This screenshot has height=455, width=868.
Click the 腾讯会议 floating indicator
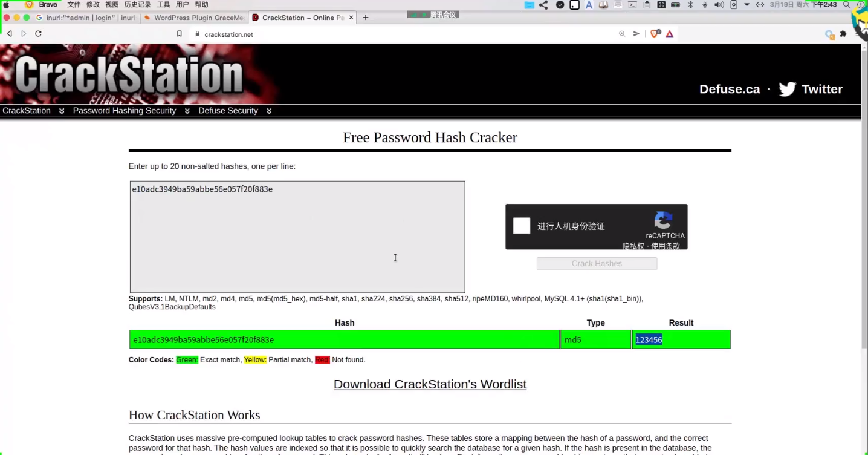pyautogui.click(x=433, y=15)
